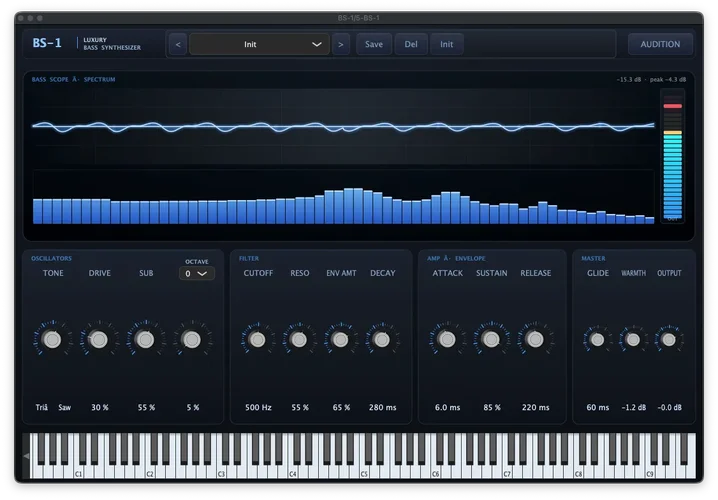Click the Tri label under TONE
Image resolution: width=718 pixels, height=500 pixels.
(41, 407)
